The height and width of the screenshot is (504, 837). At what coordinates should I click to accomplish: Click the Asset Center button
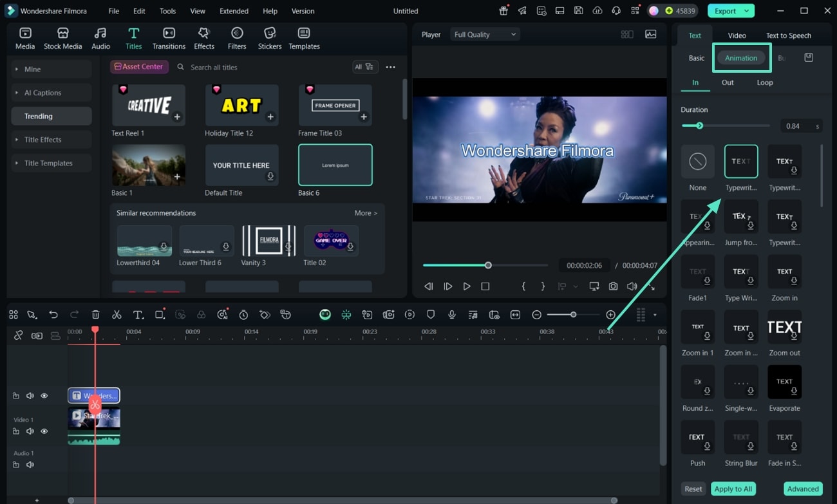(x=140, y=67)
